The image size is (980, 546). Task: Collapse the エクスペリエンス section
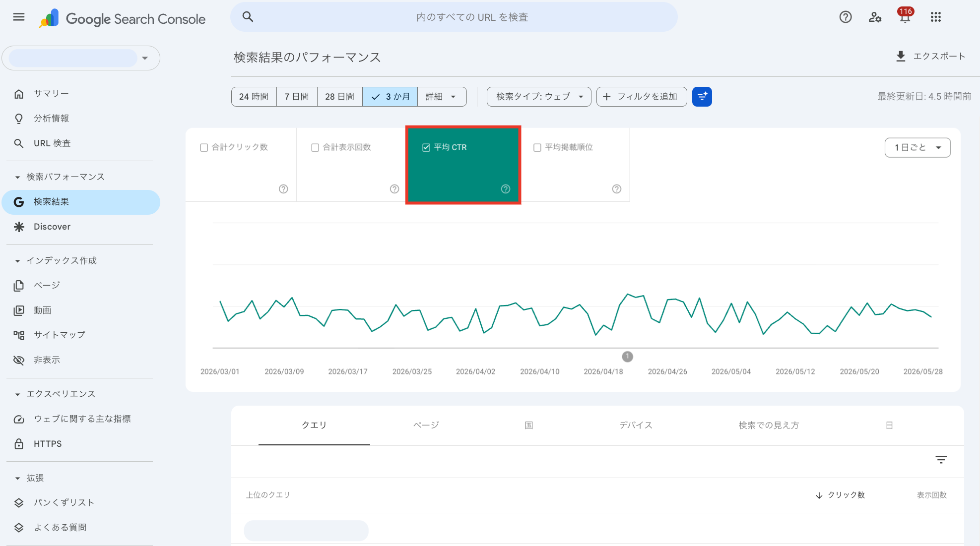[x=17, y=394]
